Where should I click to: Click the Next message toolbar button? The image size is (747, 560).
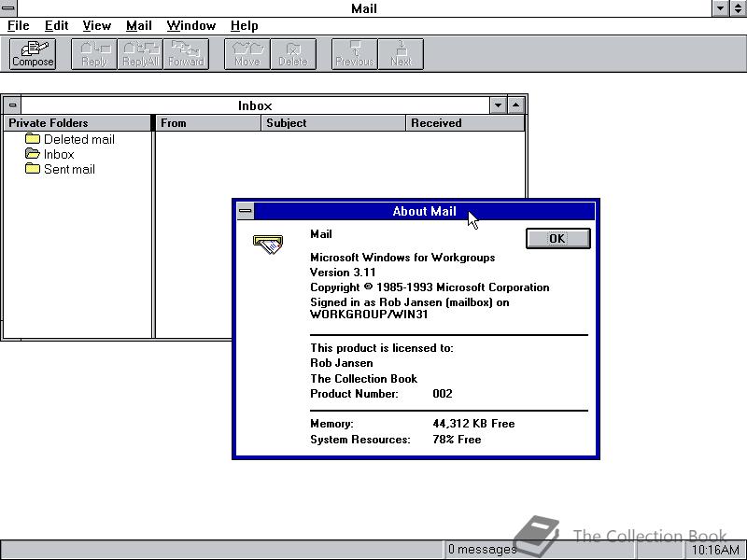point(401,54)
